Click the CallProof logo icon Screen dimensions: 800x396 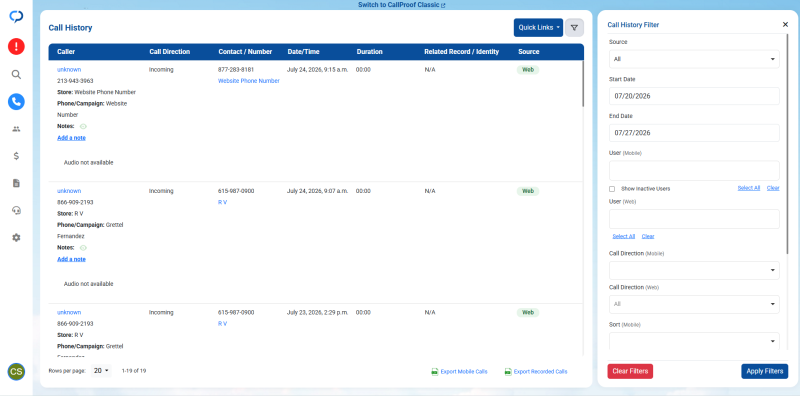16,17
